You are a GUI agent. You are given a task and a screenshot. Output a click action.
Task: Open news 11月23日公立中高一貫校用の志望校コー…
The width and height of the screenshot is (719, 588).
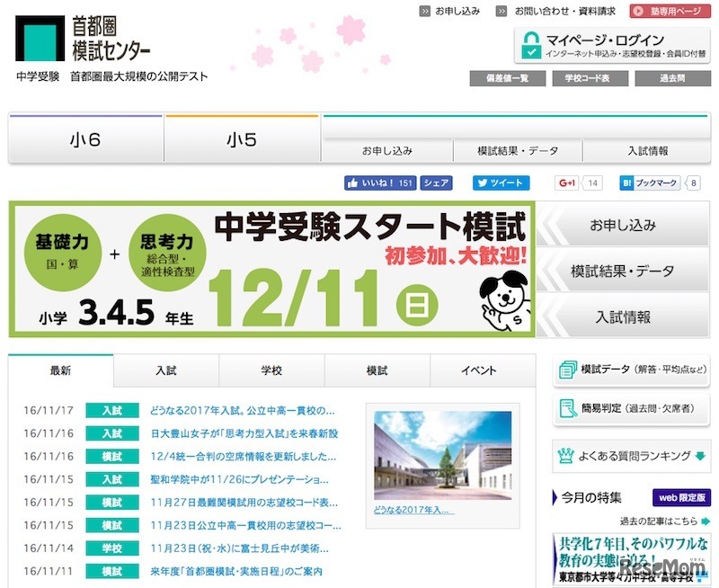click(245, 525)
